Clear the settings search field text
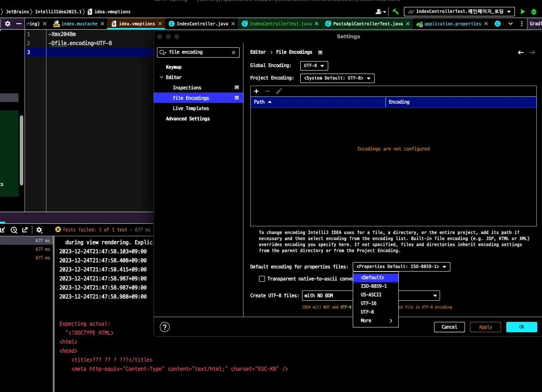Image resolution: width=542 pixels, height=392 pixels. (234, 52)
